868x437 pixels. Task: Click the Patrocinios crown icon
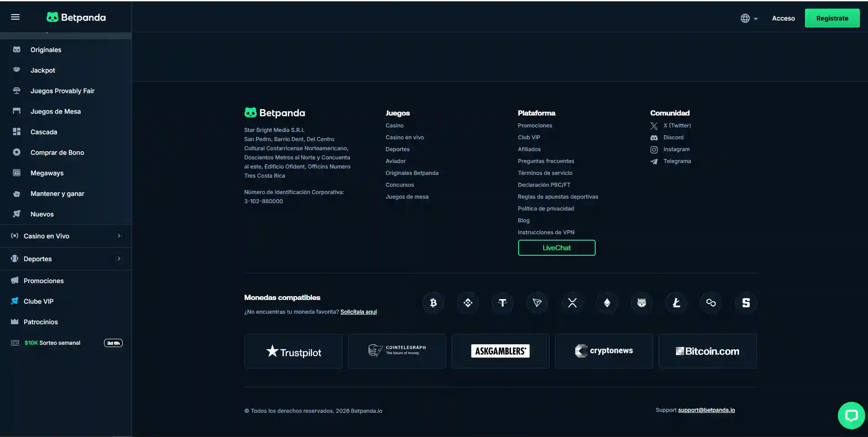[x=15, y=321]
